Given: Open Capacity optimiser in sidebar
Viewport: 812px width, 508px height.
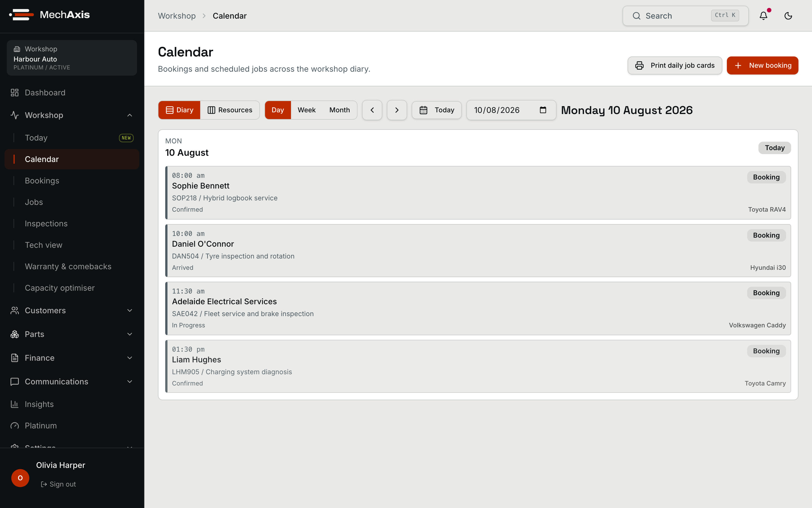Looking at the screenshot, I should pyautogui.click(x=72, y=288).
